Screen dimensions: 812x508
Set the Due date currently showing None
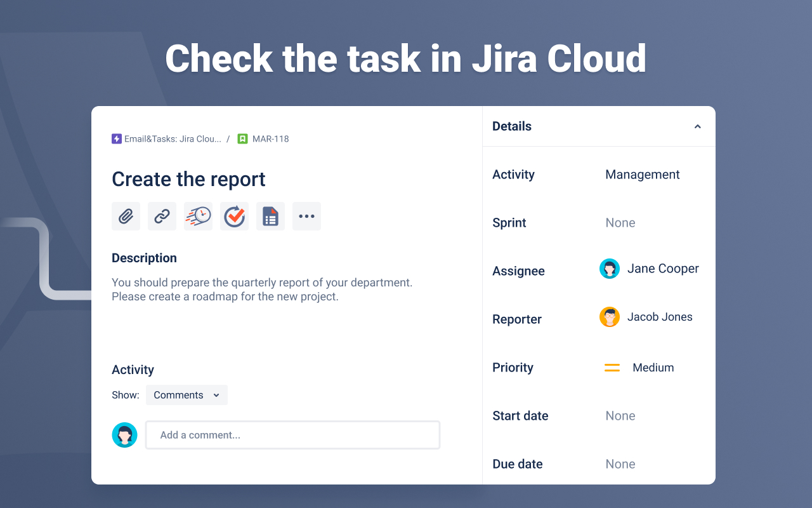(620, 464)
